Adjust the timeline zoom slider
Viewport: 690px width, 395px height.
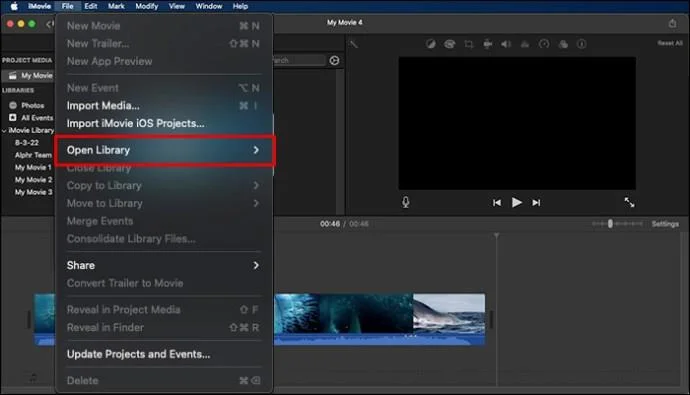click(x=610, y=224)
